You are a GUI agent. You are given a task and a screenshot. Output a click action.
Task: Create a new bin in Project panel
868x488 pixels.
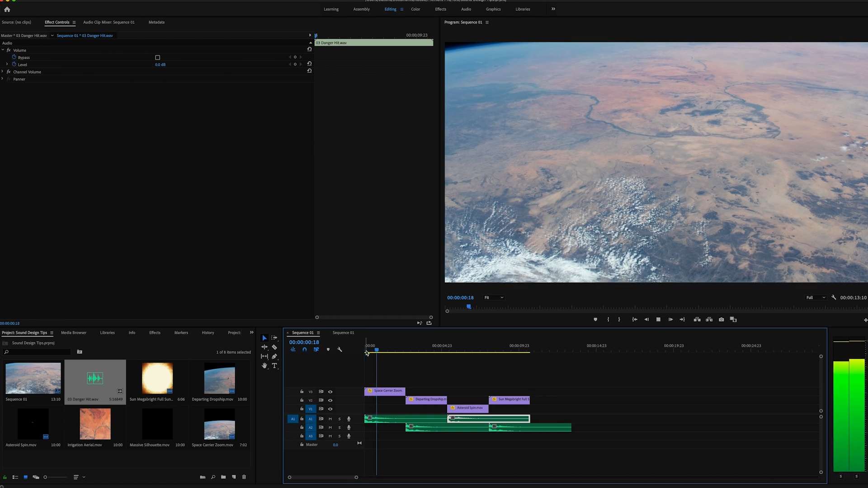pyautogui.click(x=223, y=477)
